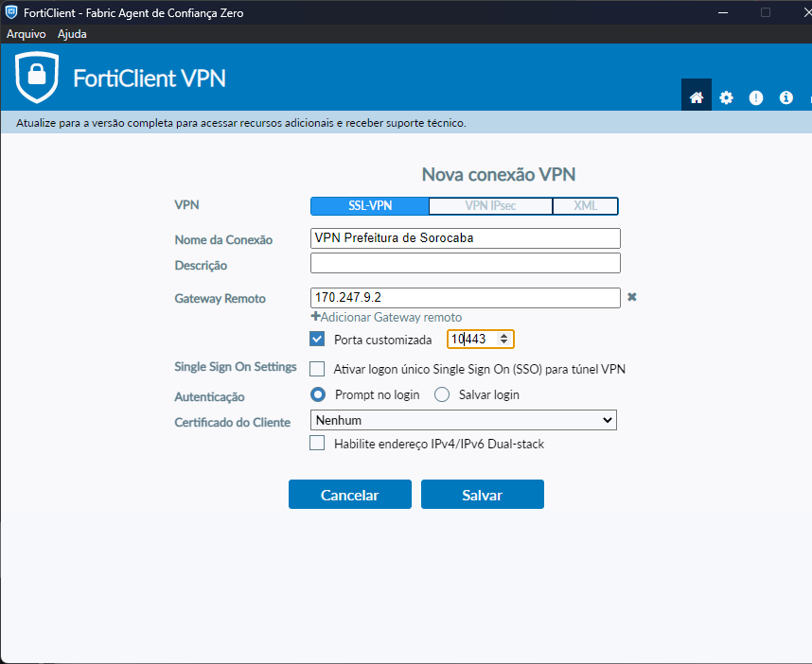
Task: Choose the Prompt no login radio option
Action: [318, 394]
